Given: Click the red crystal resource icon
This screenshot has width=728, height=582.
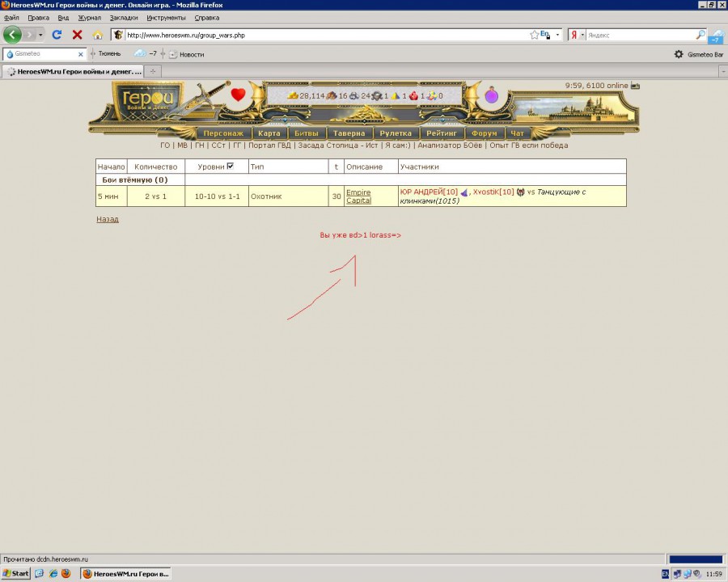Looking at the screenshot, I should [x=413, y=95].
